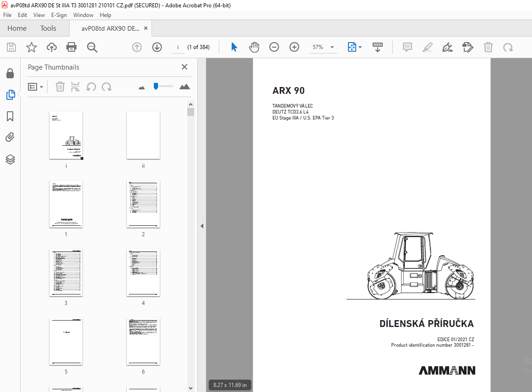Click the ARX 90 title text
This screenshot has height=392, width=532.
(288, 91)
